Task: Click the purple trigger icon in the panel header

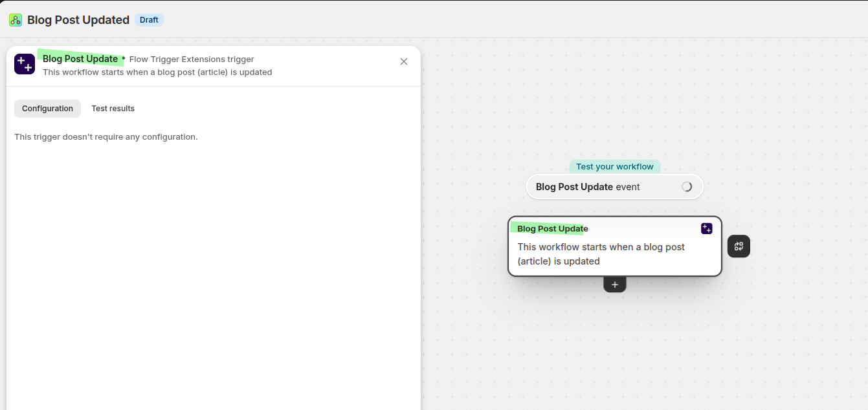Action: pos(25,64)
